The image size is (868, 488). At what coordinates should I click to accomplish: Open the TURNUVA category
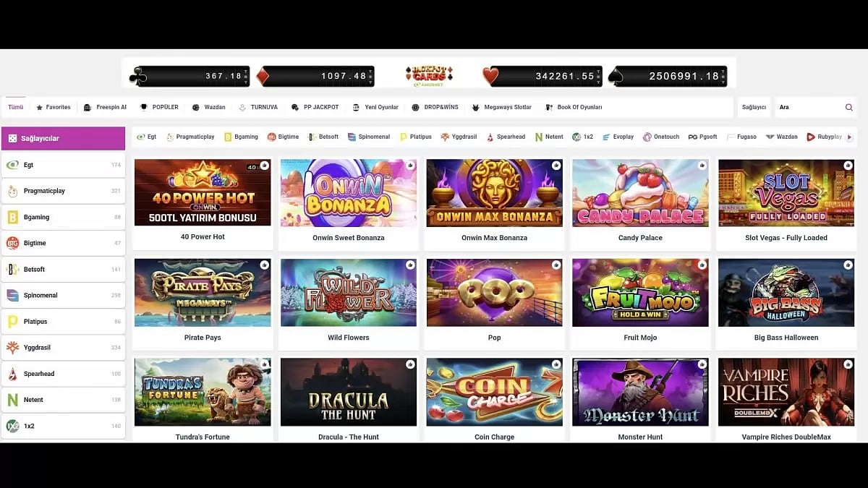pos(258,107)
